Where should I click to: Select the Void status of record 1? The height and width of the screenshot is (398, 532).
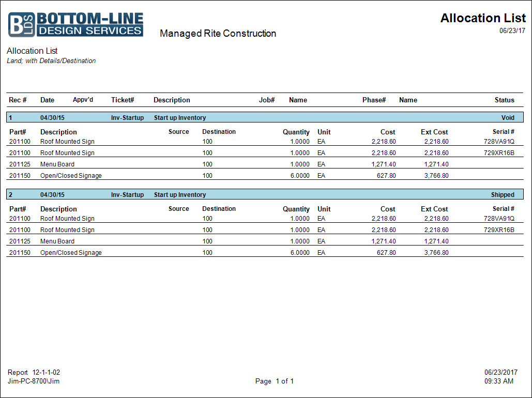(x=508, y=118)
